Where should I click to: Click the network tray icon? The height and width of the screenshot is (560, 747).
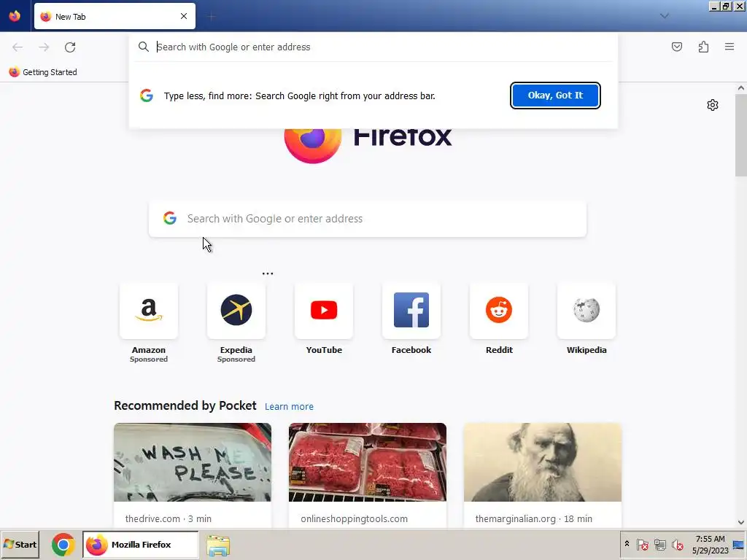(659, 544)
